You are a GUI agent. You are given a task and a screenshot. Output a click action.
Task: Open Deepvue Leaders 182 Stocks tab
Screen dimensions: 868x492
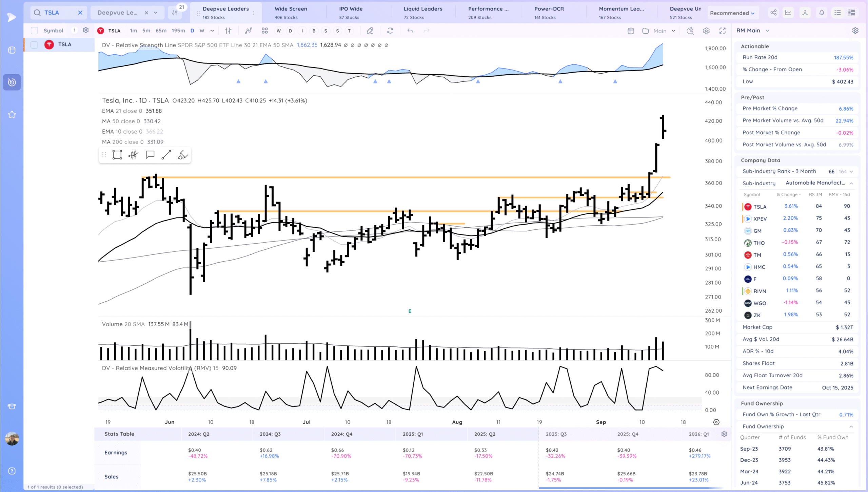coord(225,13)
